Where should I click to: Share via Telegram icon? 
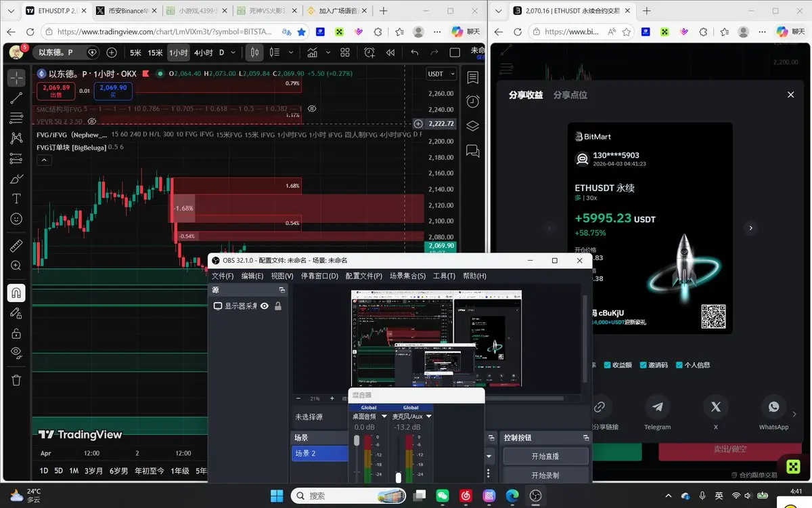(657, 407)
